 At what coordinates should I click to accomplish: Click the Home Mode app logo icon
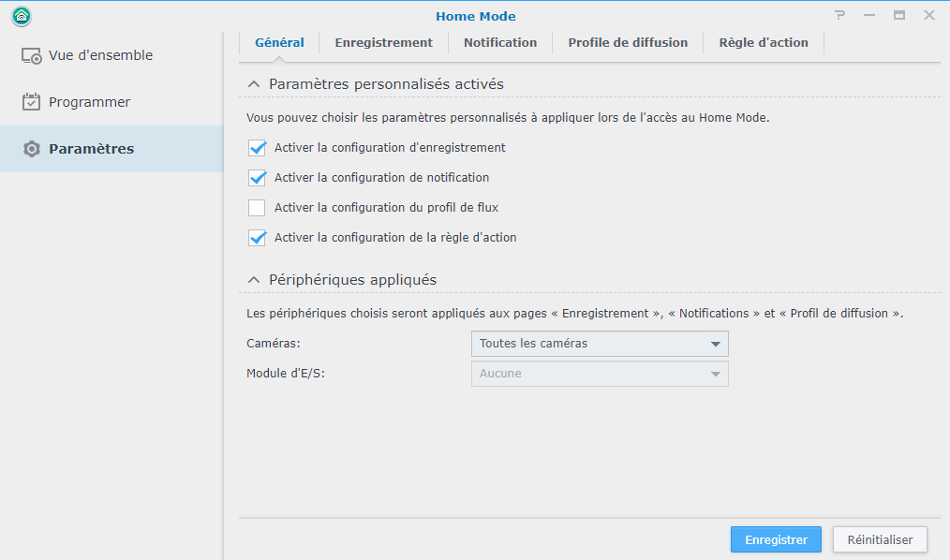click(22, 16)
